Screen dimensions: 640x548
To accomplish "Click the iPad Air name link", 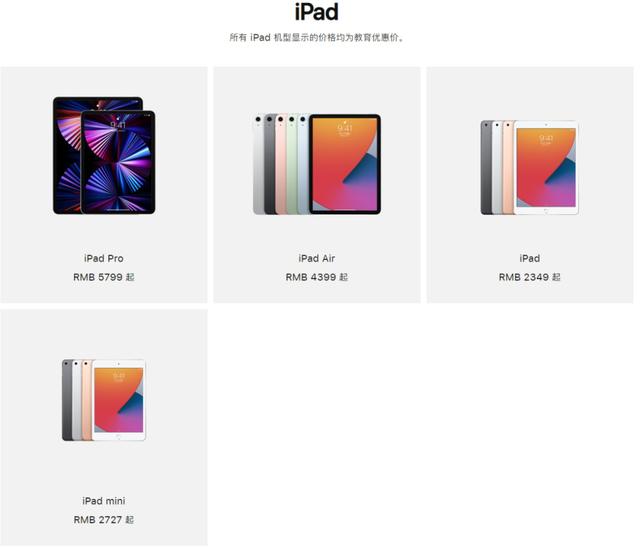I will pos(317,258).
